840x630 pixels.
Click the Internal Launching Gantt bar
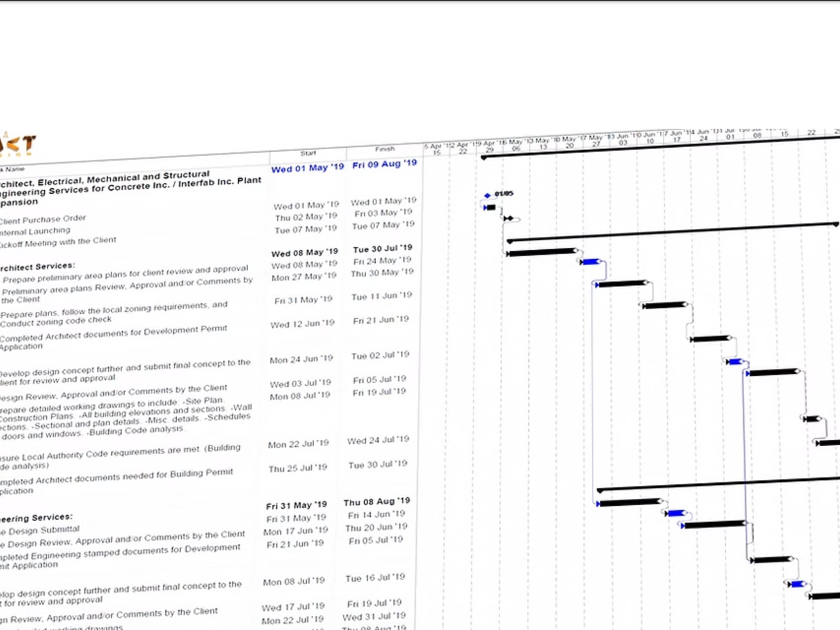pyautogui.click(x=490, y=208)
